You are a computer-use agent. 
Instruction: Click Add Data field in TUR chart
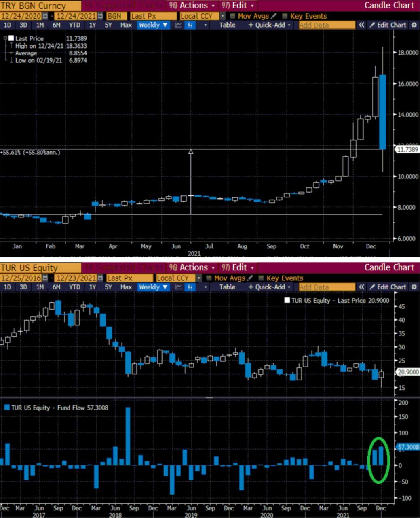327,287
